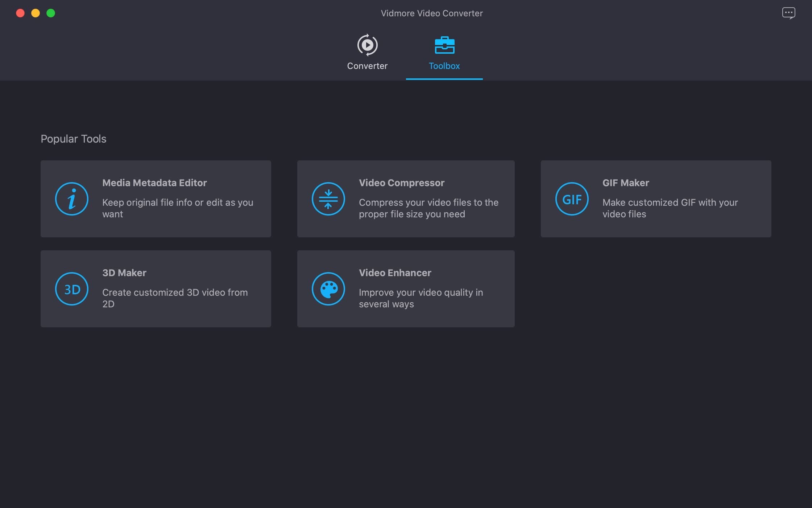Switch to the Converter tab label

367,66
